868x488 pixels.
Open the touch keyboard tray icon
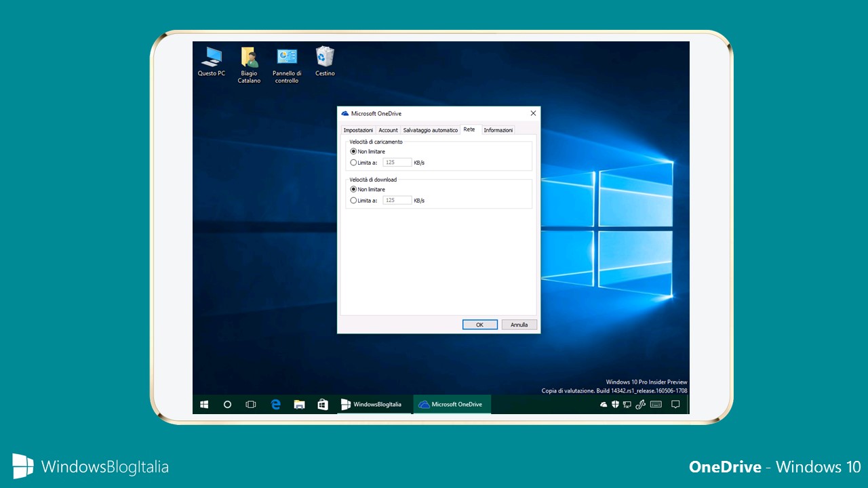coord(656,405)
